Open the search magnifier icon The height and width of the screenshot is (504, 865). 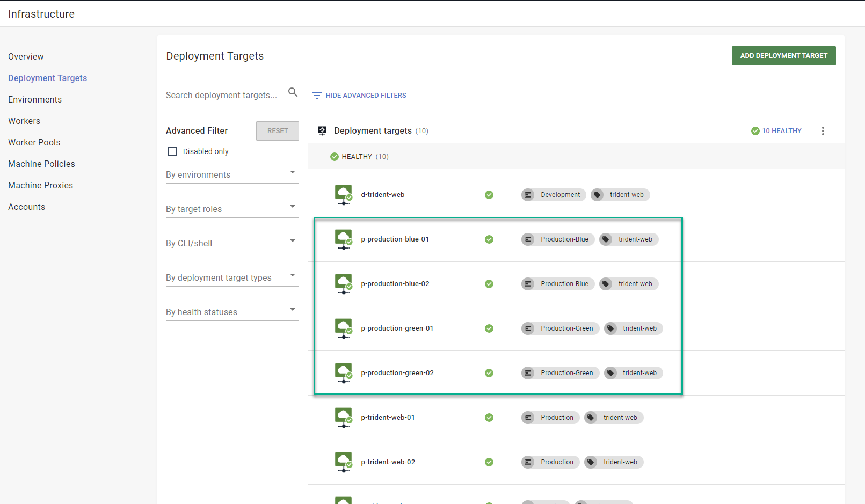coord(293,92)
